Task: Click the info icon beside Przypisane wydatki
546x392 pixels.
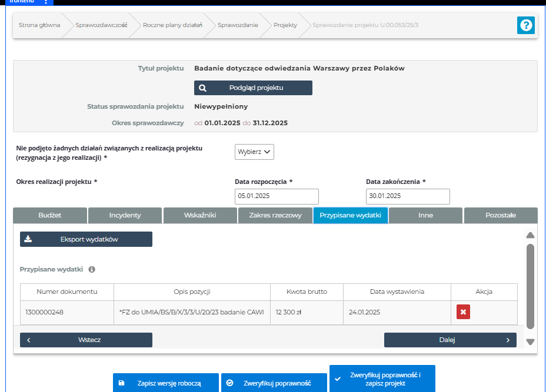Action: click(92, 269)
